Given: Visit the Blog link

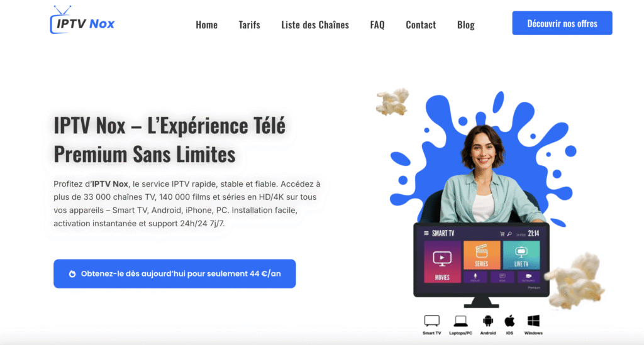Looking at the screenshot, I should coord(466,25).
